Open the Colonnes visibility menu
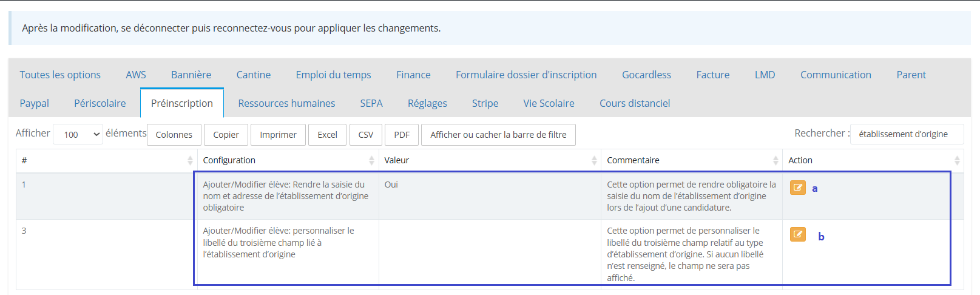 tap(174, 135)
